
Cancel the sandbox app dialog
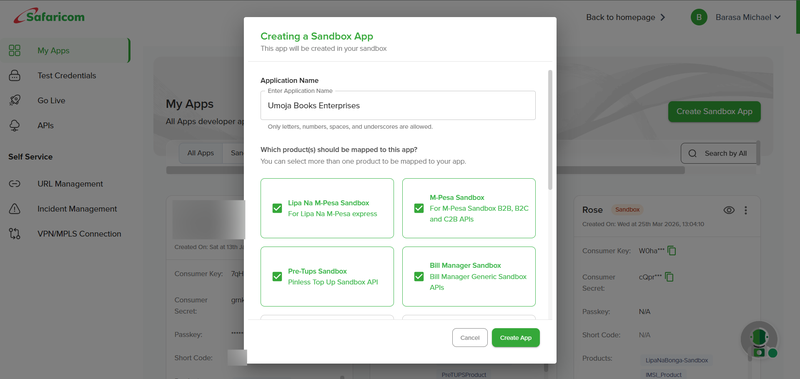pyautogui.click(x=470, y=338)
